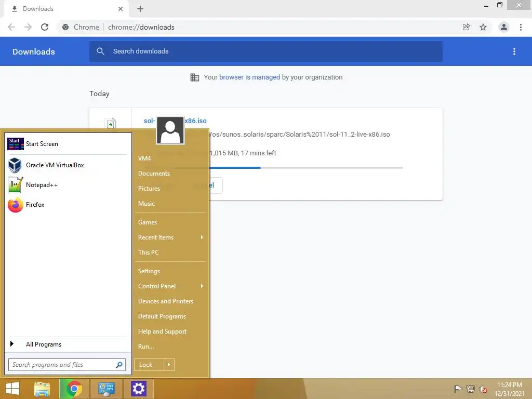Open a new Chrome tab
Viewport: 532px width, 399px height.
coord(140,9)
